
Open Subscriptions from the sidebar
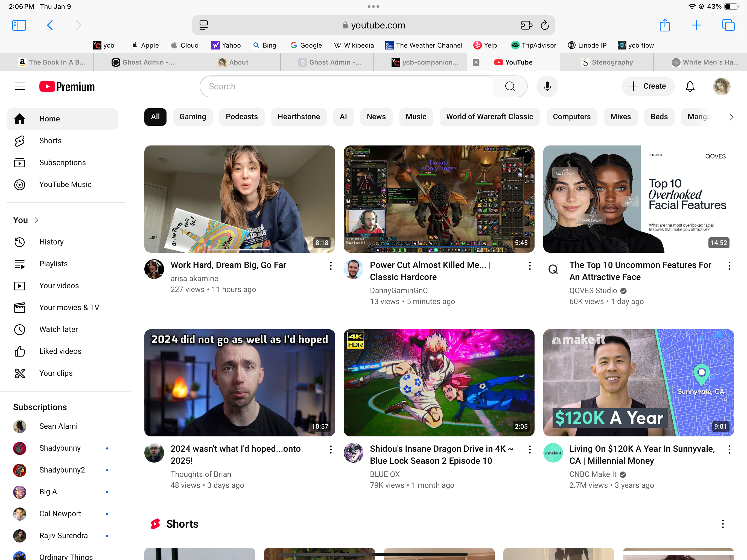coord(62,163)
